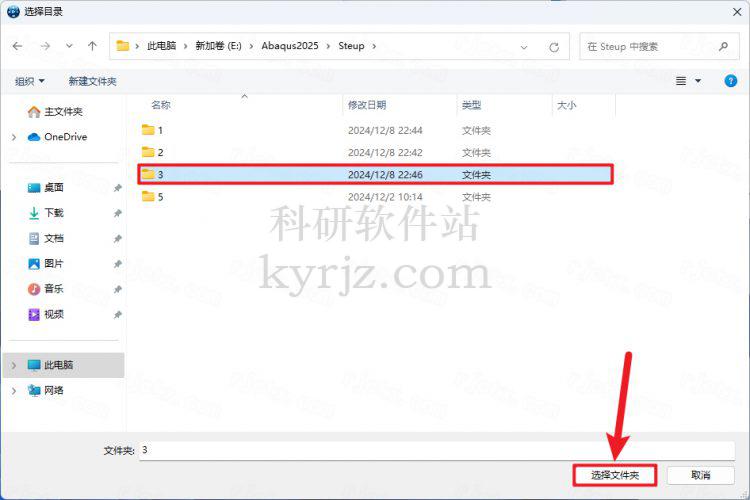Close the 选择目录 dialog
Image resolution: width=750 pixels, height=500 pixels.
click(737, 12)
